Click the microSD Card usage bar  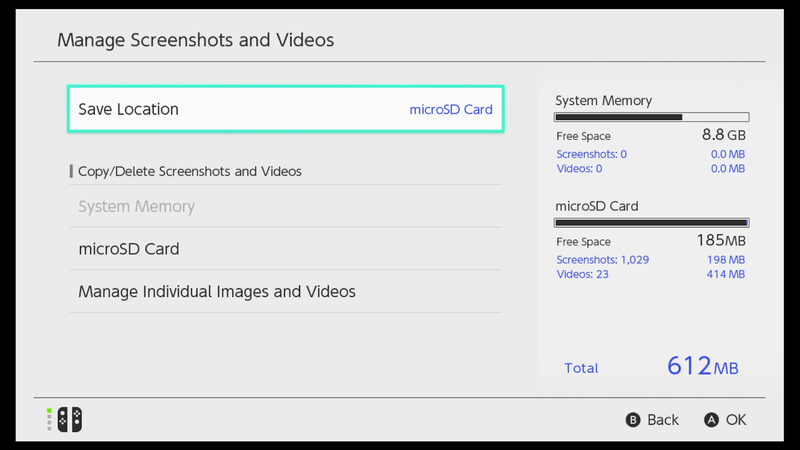652,223
